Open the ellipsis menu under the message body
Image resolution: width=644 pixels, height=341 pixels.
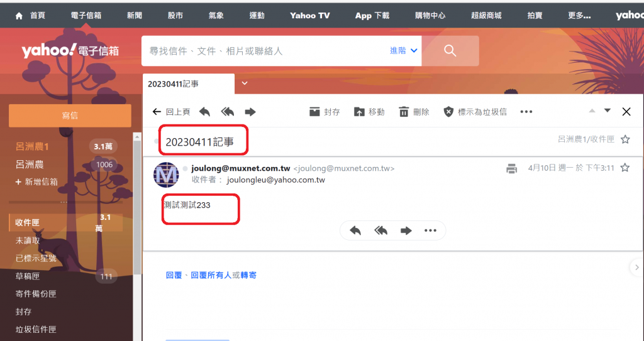(430, 230)
